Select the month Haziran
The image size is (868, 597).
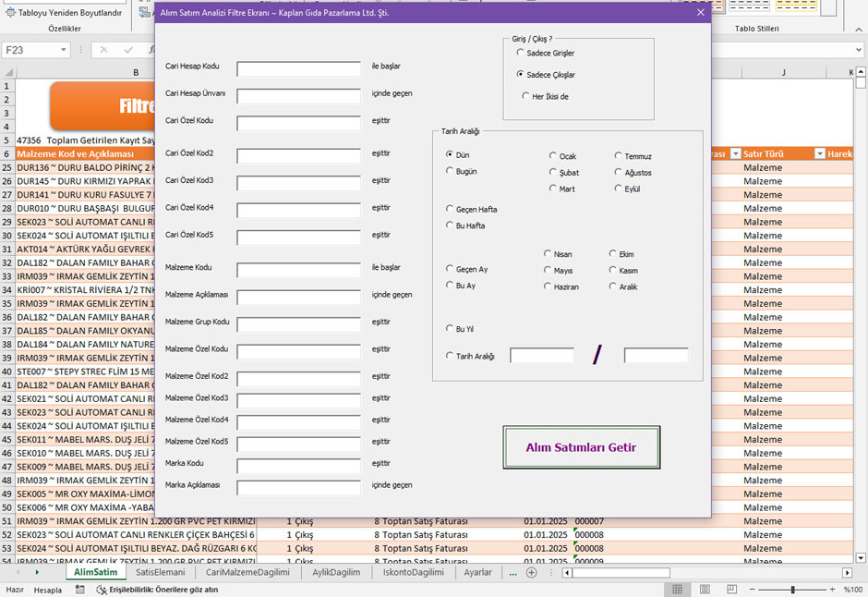(x=561, y=286)
